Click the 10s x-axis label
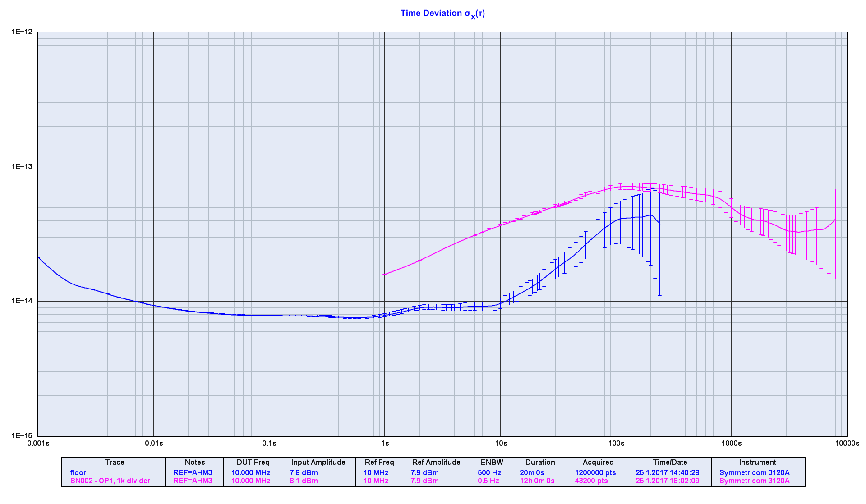This screenshot has height=504, width=866. [x=501, y=443]
